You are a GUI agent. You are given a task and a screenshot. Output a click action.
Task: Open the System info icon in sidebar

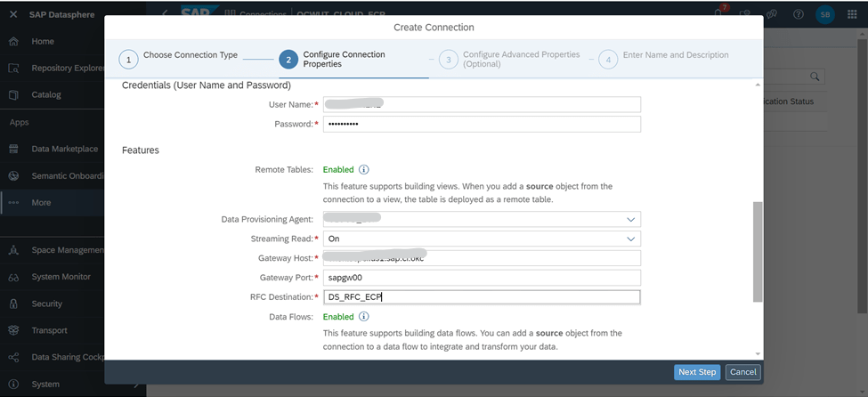14,385
